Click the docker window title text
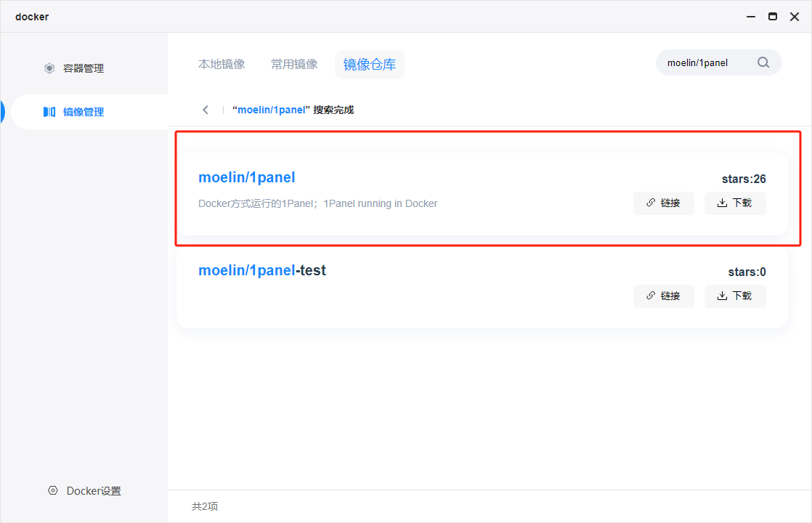This screenshot has height=523, width=812. coord(32,17)
